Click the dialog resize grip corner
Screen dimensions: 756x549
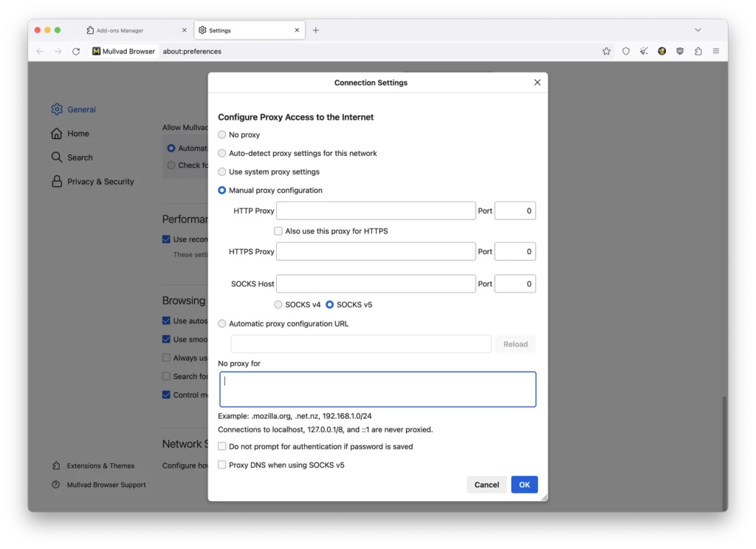click(x=544, y=497)
